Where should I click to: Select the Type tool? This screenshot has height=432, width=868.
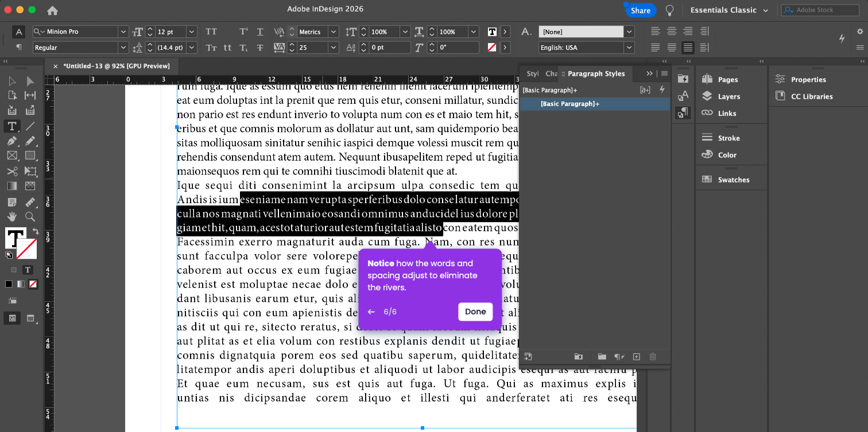point(12,126)
